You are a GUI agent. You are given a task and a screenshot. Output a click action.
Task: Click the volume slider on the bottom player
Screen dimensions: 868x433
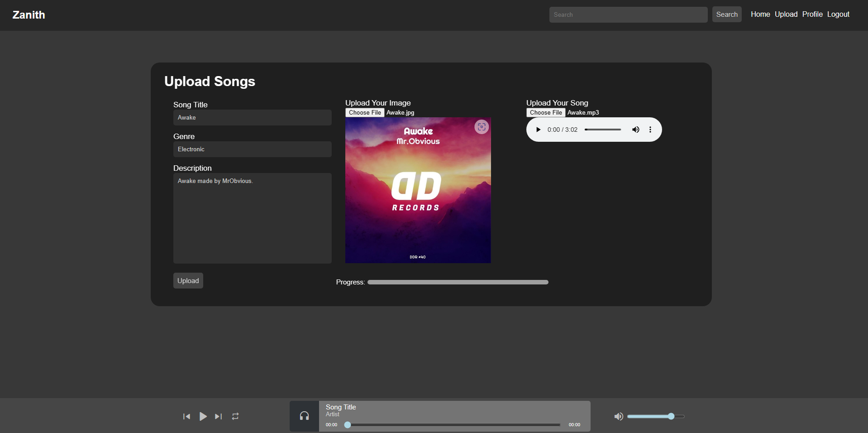pyautogui.click(x=656, y=416)
